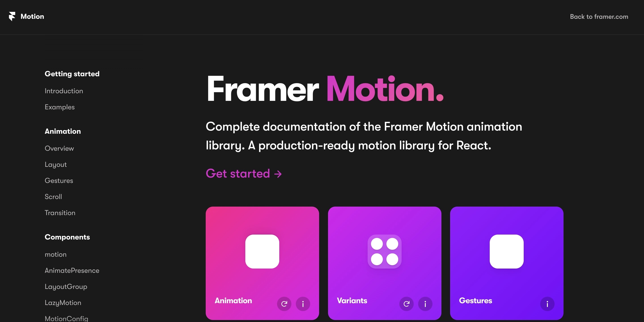The width and height of the screenshot is (644, 322).
Task: Click the Back to framer.com link
Action: click(x=599, y=16)
